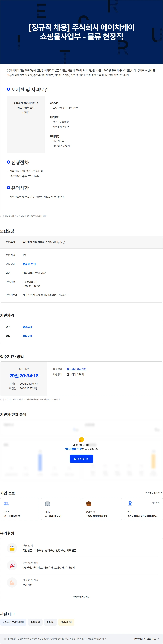This screenshot has width=163, height=644.
Task: Click the 위치 map pin icon
Action: pos(130,503)
